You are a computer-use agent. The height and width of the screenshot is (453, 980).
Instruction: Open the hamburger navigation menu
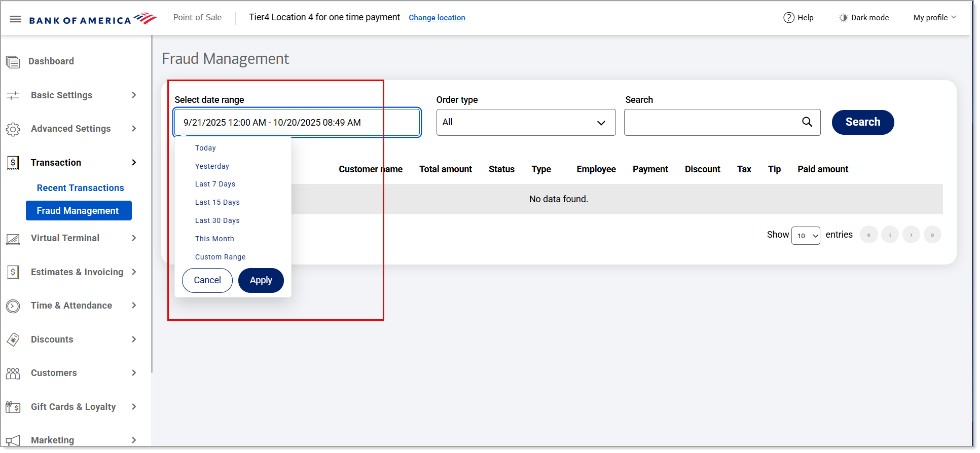pos(15,19)
